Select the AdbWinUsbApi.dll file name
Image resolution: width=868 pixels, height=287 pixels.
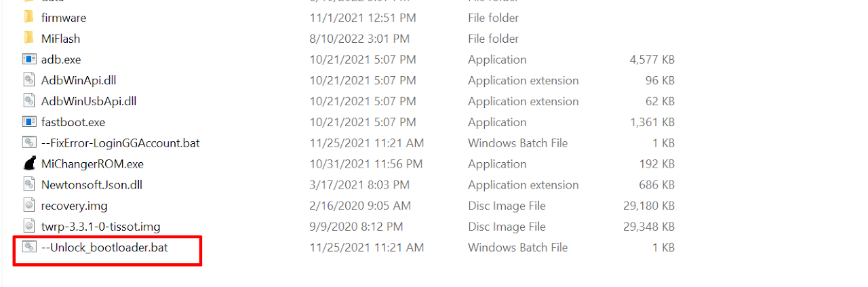pyautogui.click(x=89, y=101)
